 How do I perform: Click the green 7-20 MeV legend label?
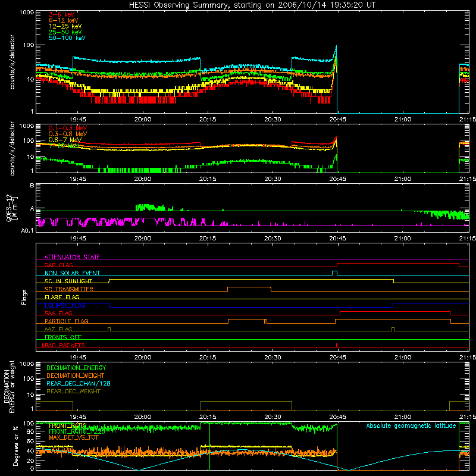tap(64, 146)
